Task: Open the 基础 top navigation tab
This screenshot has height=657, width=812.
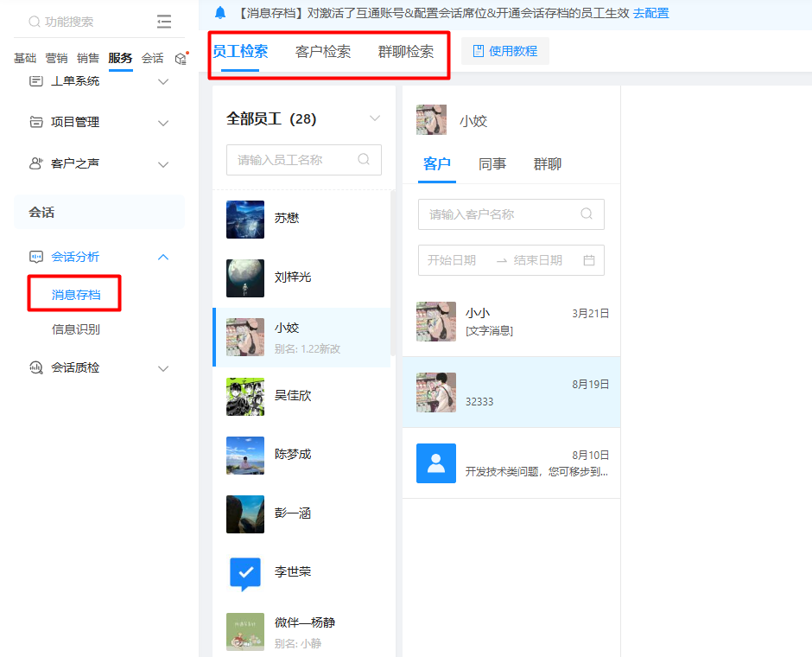Action: (25, 58)
